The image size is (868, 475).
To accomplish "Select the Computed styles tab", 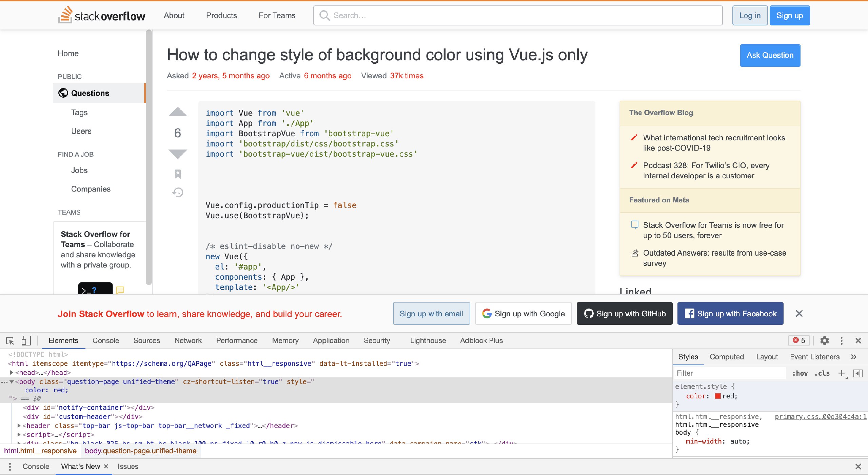I will [x=727, y=357].
